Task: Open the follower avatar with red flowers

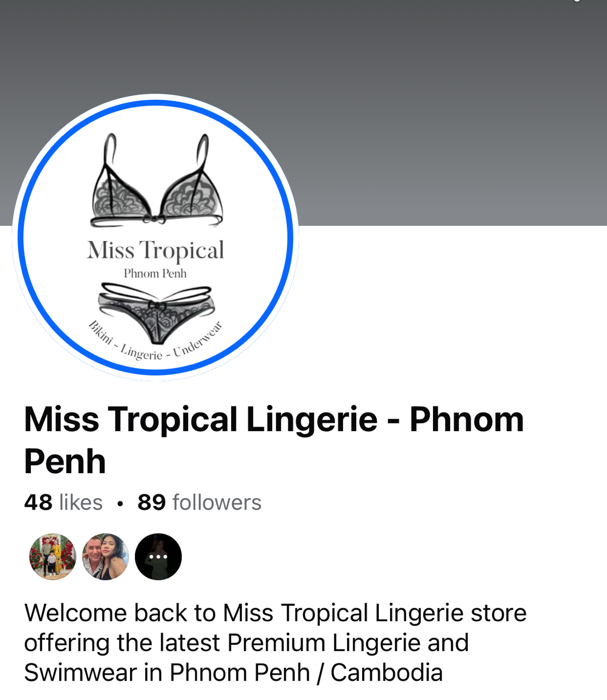Action: click(53, 556)
